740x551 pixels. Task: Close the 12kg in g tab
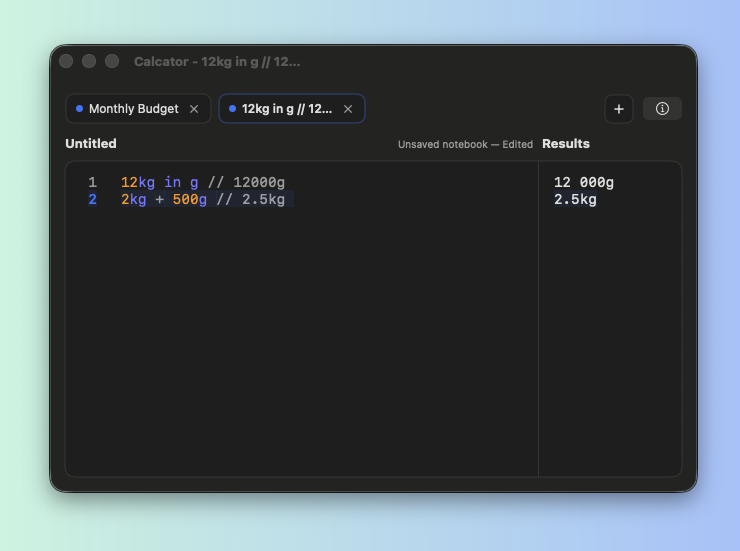click(x=348, y=109)
